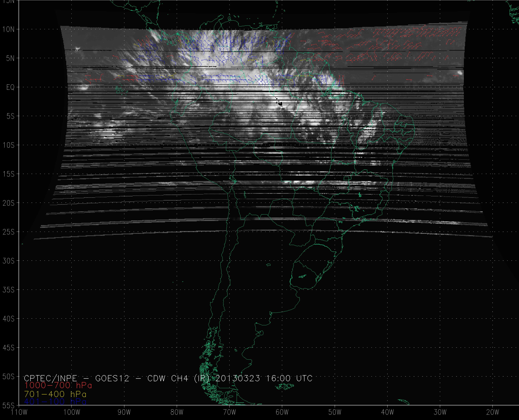Click the blue 401-100 hPa legend label

pos(55,402)
